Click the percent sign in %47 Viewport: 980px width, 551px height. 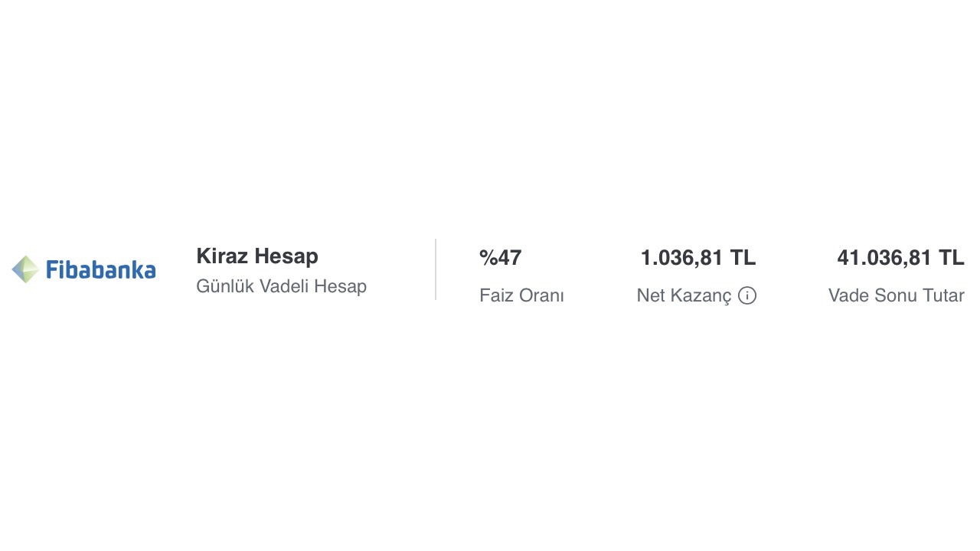488,258
